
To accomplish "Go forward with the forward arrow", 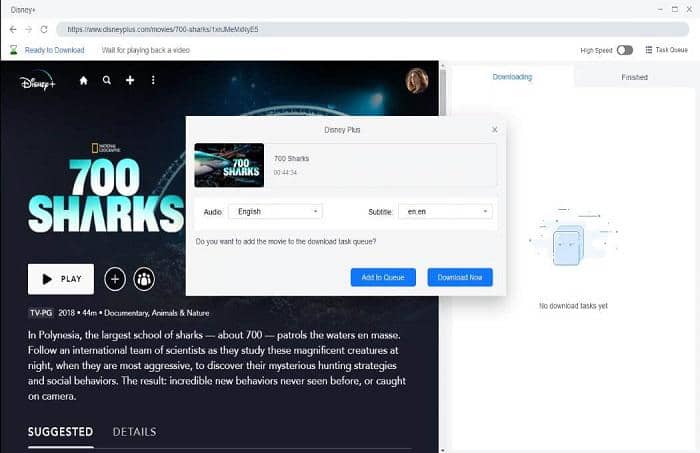I will [x=29, y=29].
